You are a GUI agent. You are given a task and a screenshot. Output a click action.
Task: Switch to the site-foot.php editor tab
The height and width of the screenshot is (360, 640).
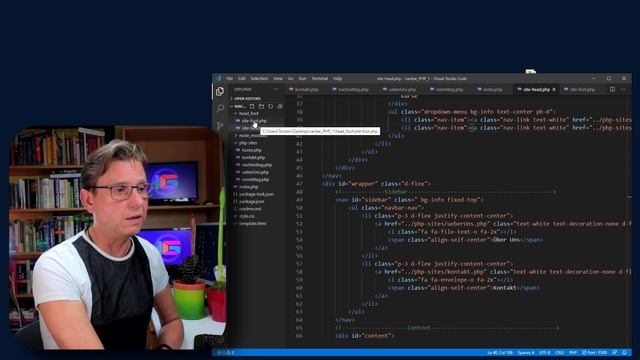[x=580, y=89]
